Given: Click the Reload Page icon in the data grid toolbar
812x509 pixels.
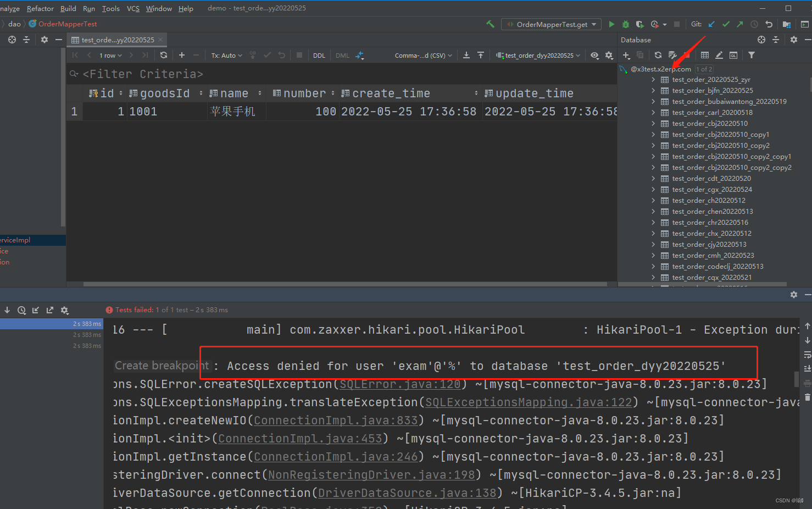Looking at the screenshot, I should coord(164,55).
